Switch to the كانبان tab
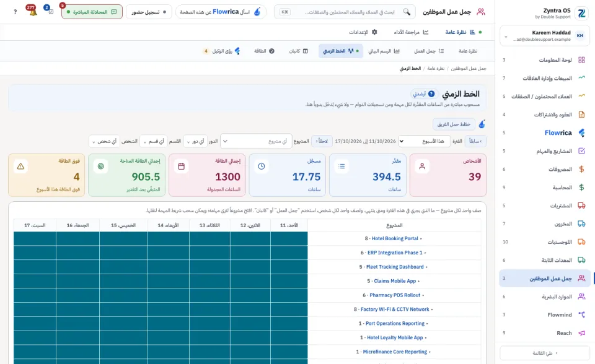 299,51
